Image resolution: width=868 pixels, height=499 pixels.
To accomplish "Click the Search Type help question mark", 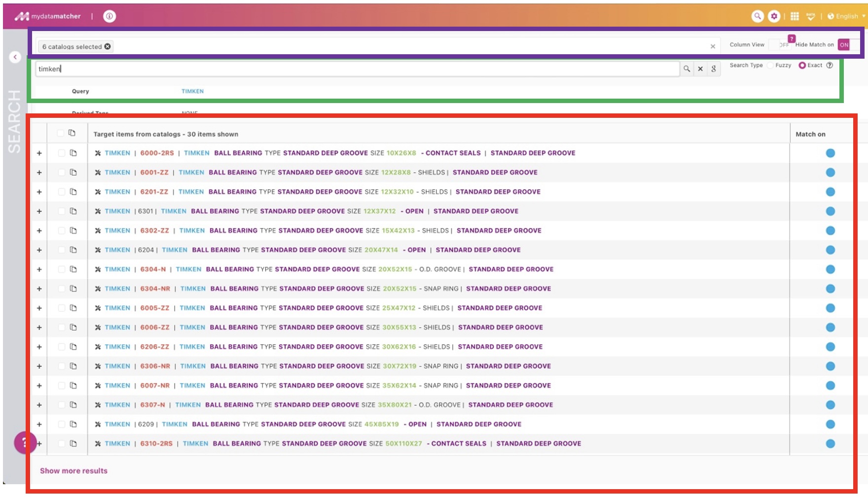I will click(x=830, y=65).
